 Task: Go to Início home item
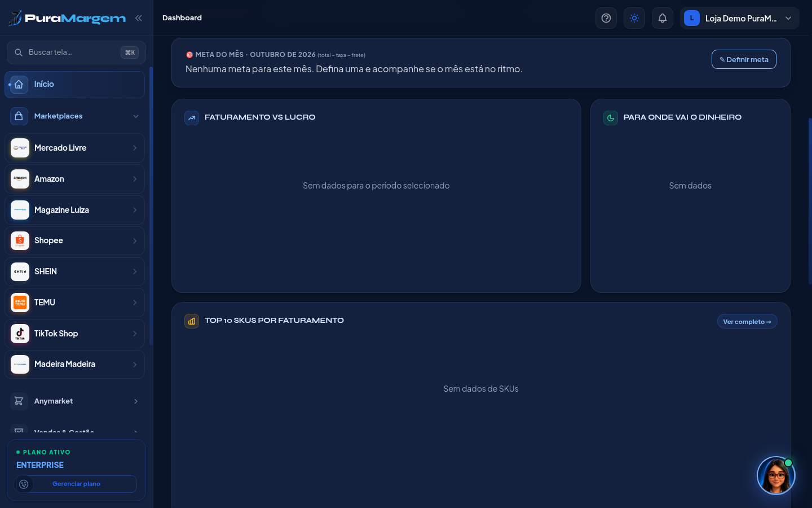pyautogui.click(x=75, y=85)
